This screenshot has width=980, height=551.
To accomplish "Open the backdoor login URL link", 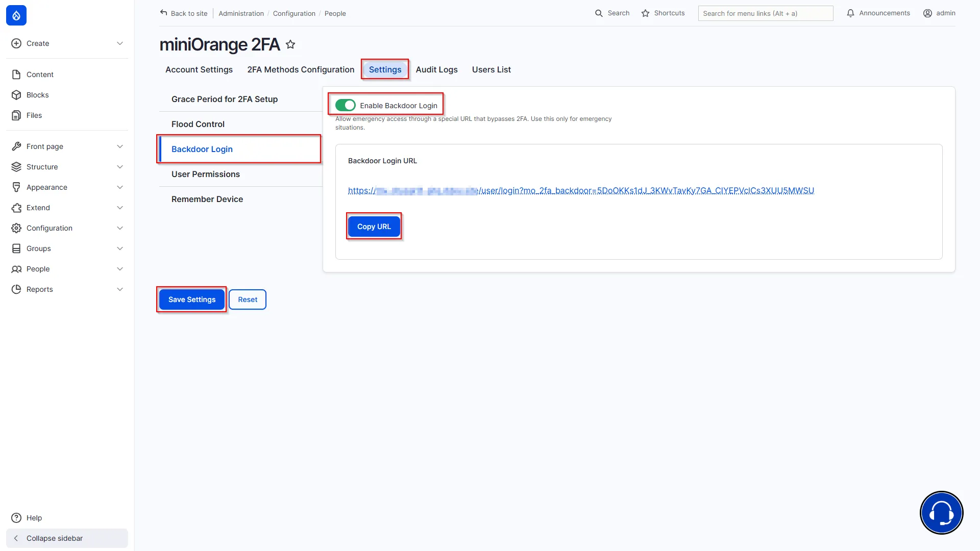I will coord(581,190).
